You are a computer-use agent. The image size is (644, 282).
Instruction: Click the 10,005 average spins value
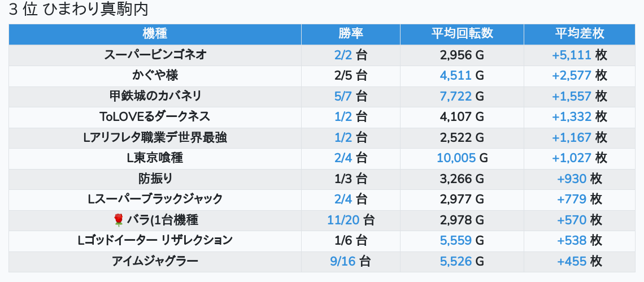(456, 158)
